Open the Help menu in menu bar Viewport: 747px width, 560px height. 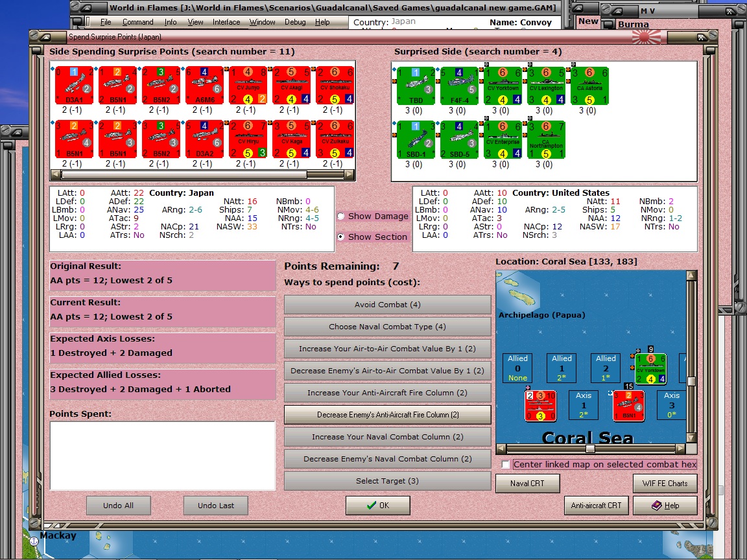322,22
